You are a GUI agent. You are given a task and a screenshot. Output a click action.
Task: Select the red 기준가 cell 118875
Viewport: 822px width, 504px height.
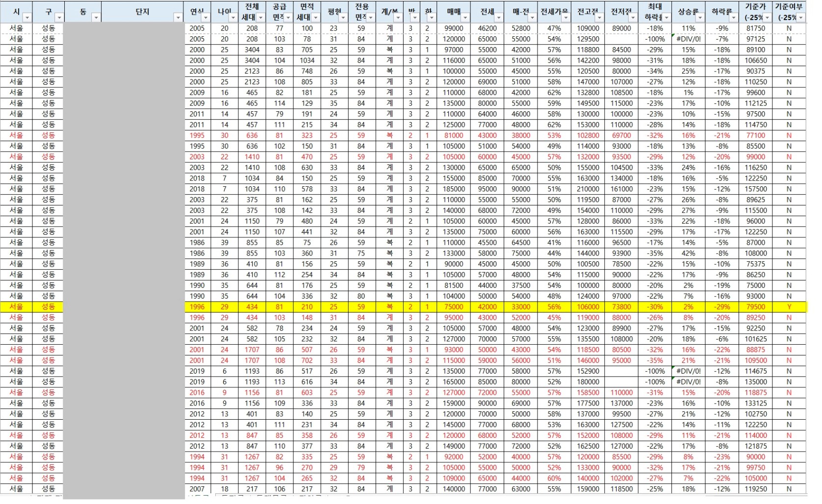click(756, 393)
